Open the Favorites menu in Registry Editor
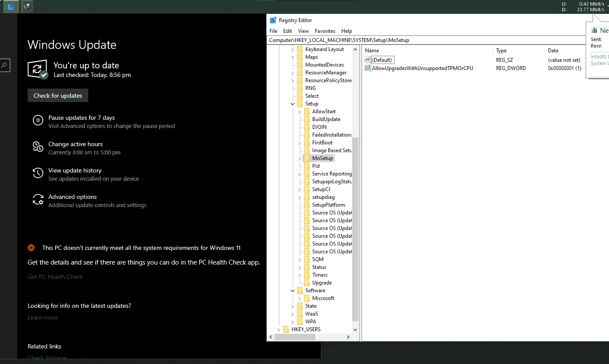The image size is (609, 364). tap(325, 31)
